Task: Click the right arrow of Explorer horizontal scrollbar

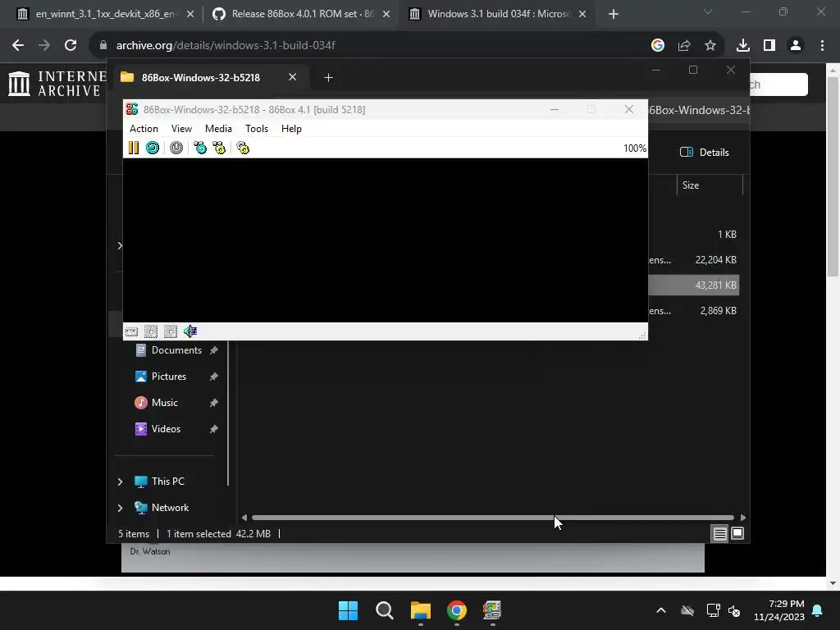Action: (743, 518)
